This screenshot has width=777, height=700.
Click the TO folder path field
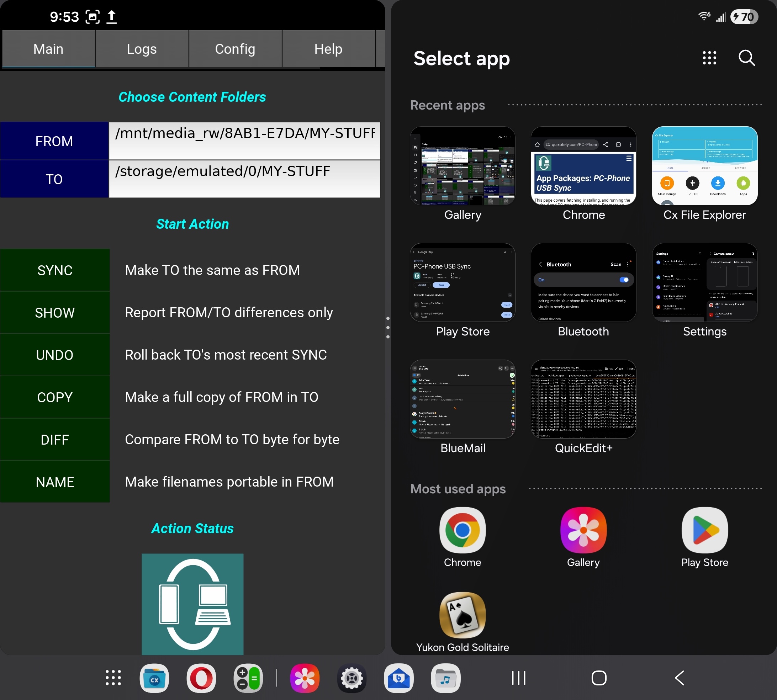pos(245,179)
